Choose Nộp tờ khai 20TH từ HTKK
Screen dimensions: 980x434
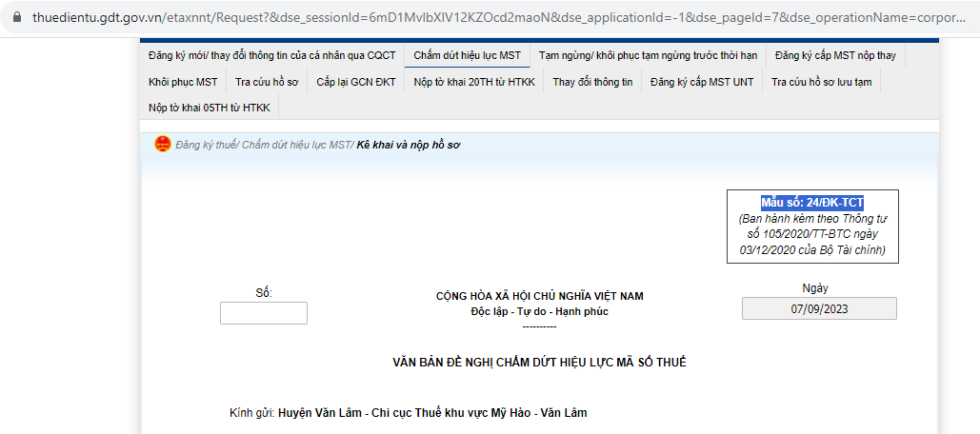click(x=473, y=81)
